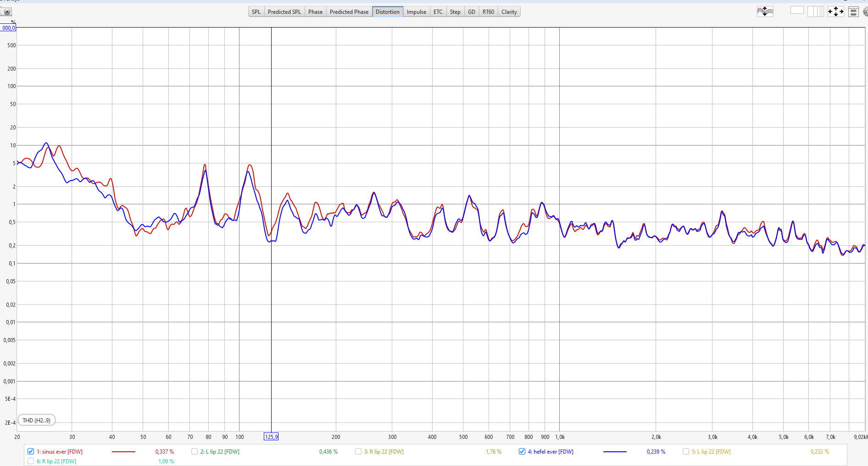Image resolution: width=868 pixels, height=466 pixels.
Task: Click the '0,239 %' value for hefel ever
Action: pyautogui.click(x=656, y=452)
